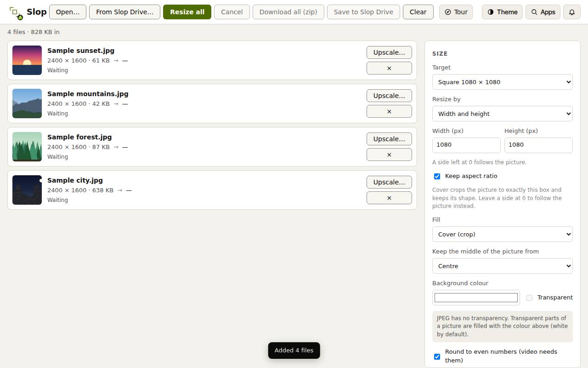The image size is (588, 368).
Task: Select the Sample sunset.jpg thumbnail
Action: (27, 60)
